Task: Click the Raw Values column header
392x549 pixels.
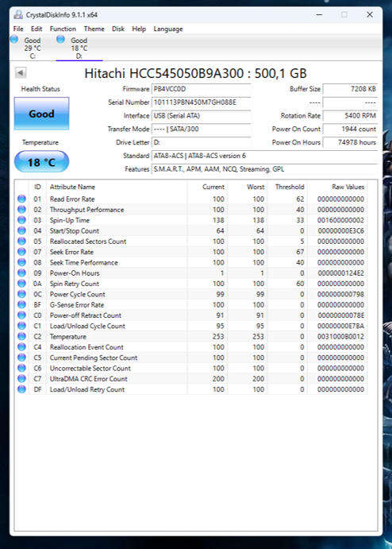Action: pyautogui.click(x=348, y=187)
